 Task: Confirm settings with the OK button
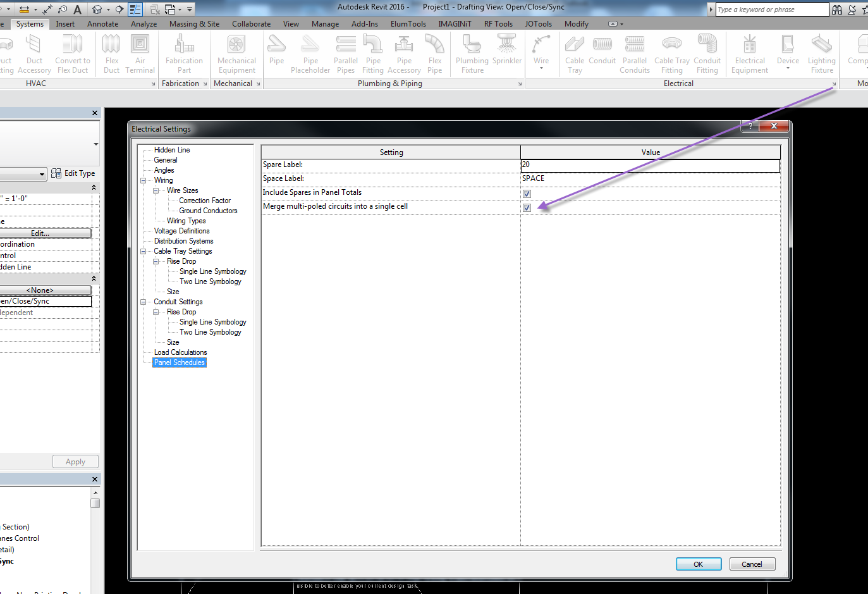click(x=699, y=564)
